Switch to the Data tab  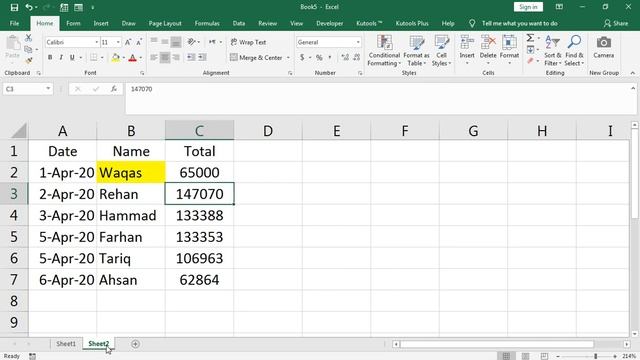click(x=239, y=23)
